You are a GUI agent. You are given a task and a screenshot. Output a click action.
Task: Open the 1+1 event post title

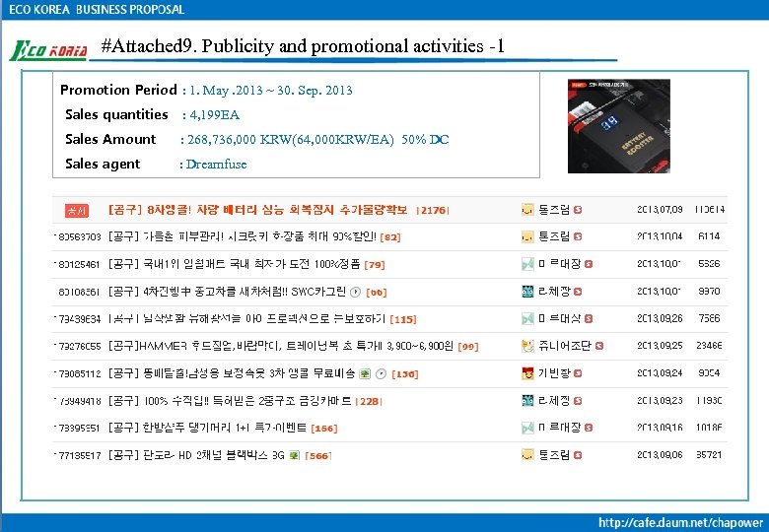pyautogui.click(x=207, y=429)
